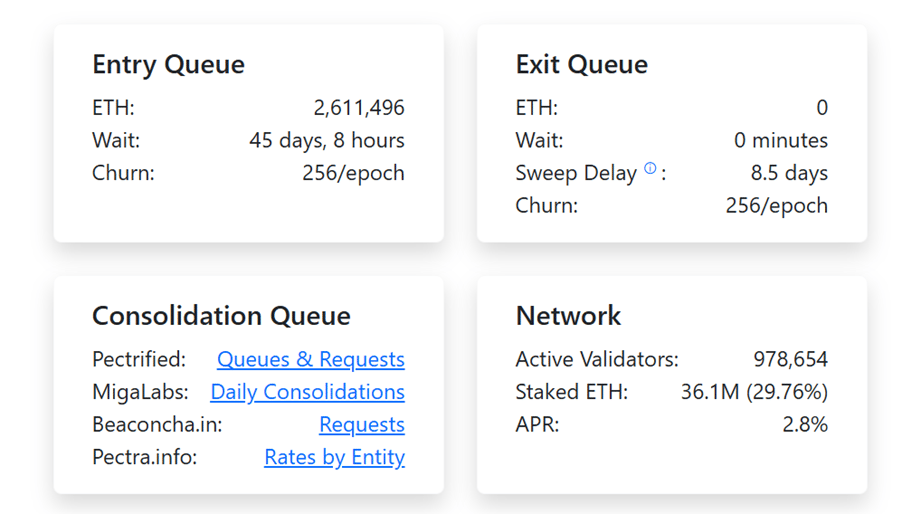Click the Active Validators count 978,654
The width and height of the screenshot is (902, 514).
(790, 360)
